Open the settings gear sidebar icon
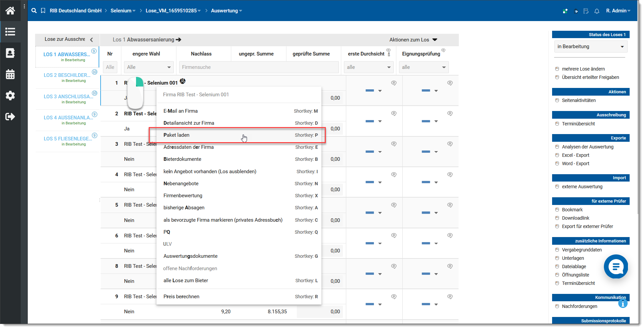644x329 pixels. pyautogui.click(x=10, y=96)
